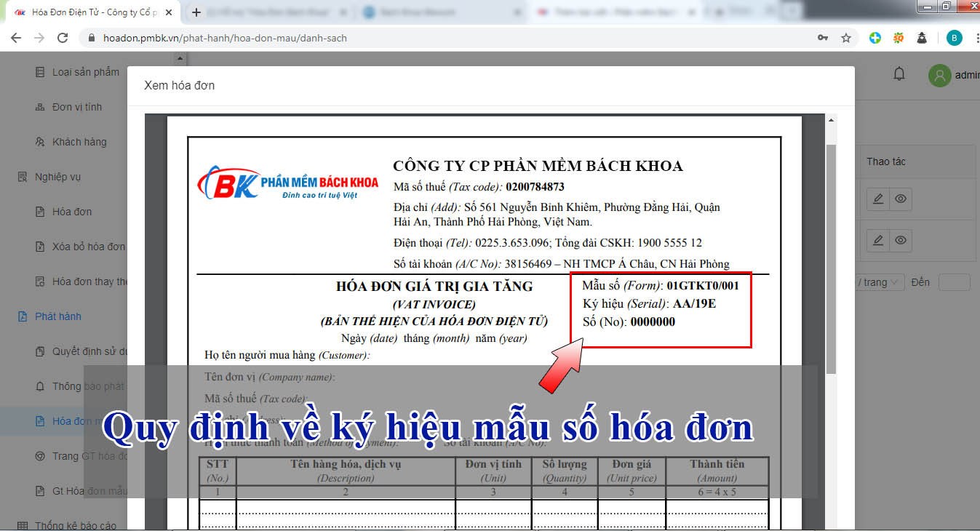
Task: Toggle the eye view icon on the first invoice row
Action: coord(900,199)
